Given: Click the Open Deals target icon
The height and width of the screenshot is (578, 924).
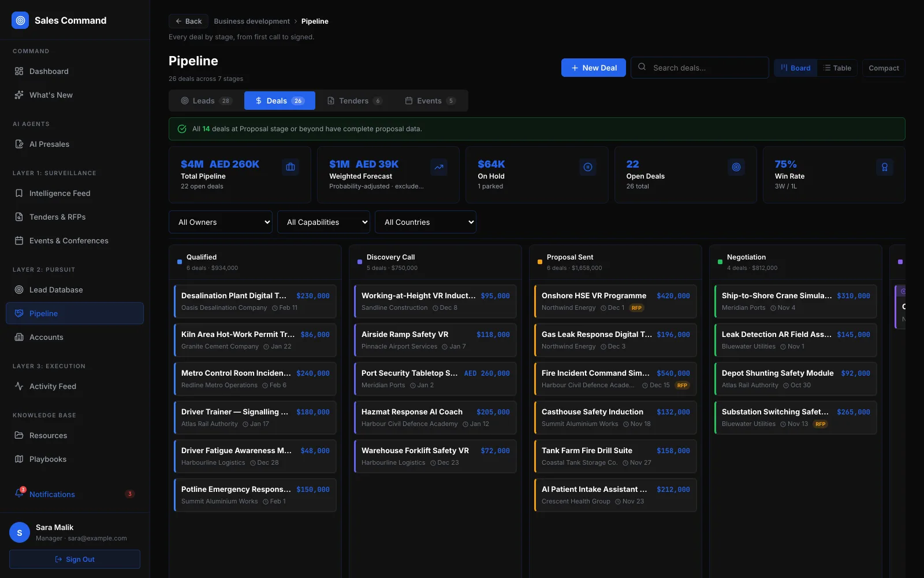Looking at the screenshot, I should coord(736,167).
